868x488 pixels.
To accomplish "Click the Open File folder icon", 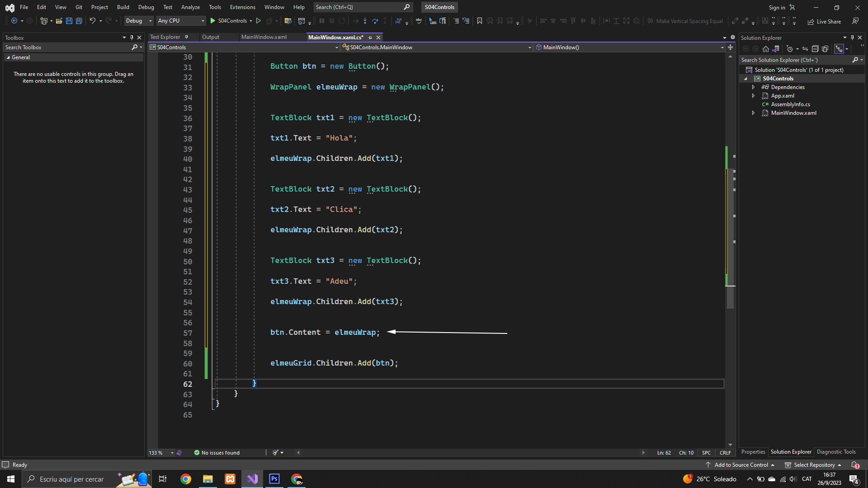I will click(59, 21).
